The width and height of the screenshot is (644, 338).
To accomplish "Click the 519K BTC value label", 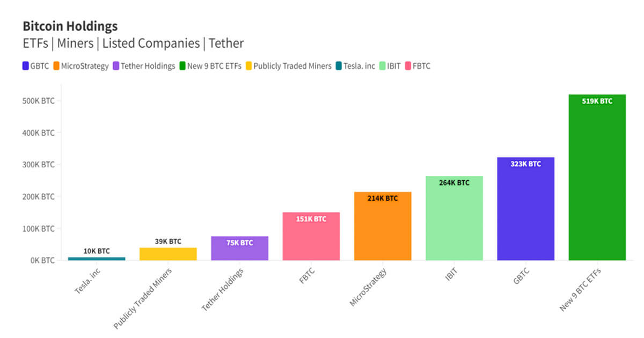I will pyautogui.click(x=597, y=101).
